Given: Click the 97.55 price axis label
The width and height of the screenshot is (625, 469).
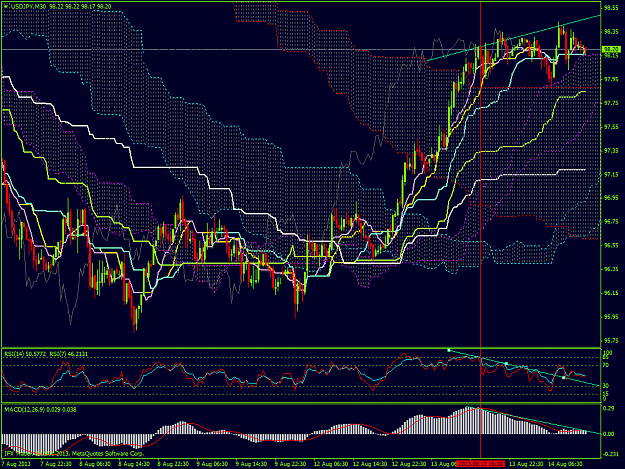Looking at the screenshot, I should tap(611, 127).
